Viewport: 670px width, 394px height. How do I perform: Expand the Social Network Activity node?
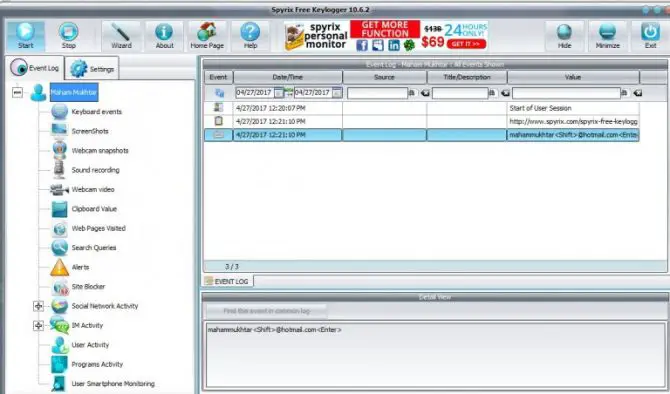(38, 306)
